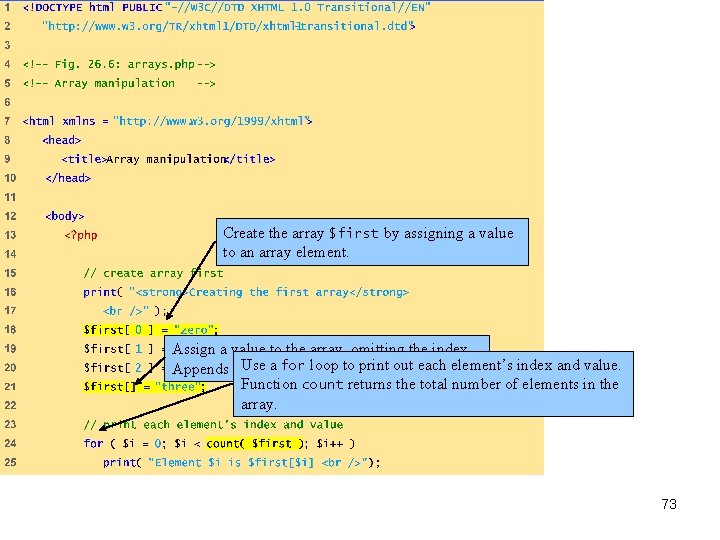Click the highlighted $first[ 0 ] = "zero" statement

(151, 330)
